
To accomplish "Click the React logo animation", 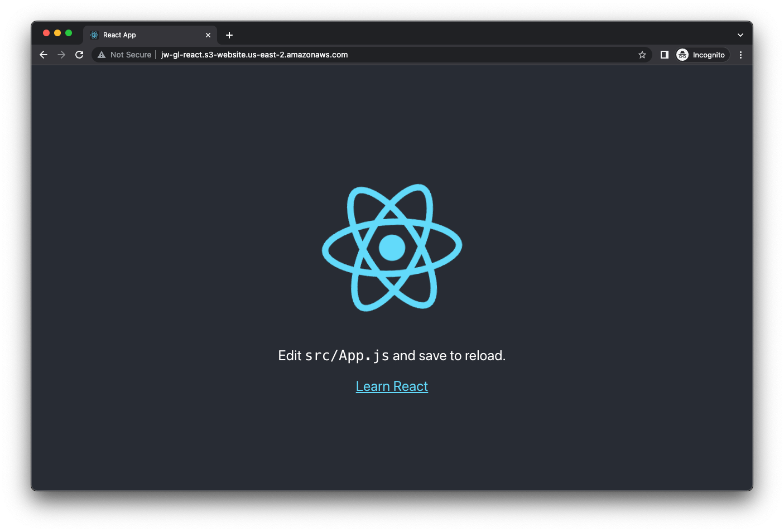I will [x=392, y=247].
